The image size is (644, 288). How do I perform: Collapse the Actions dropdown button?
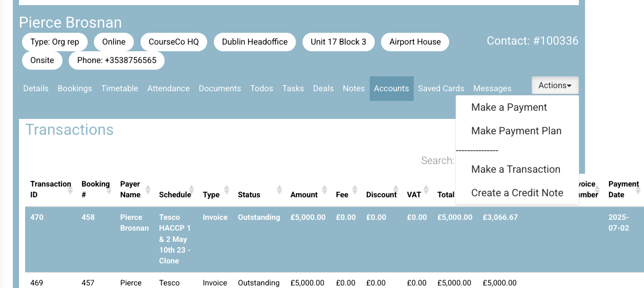click(555, 86)
